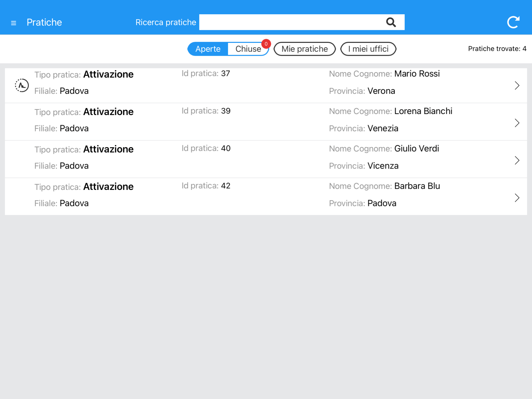Switch to Chiuse practices
Screen dimensions: 532x399
248,49
